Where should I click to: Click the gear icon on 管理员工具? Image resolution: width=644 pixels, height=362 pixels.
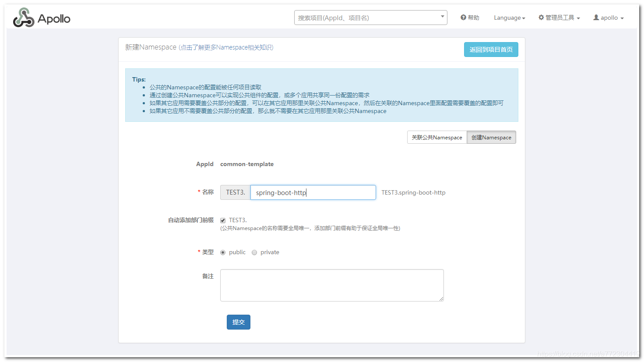tap(540, 18)
